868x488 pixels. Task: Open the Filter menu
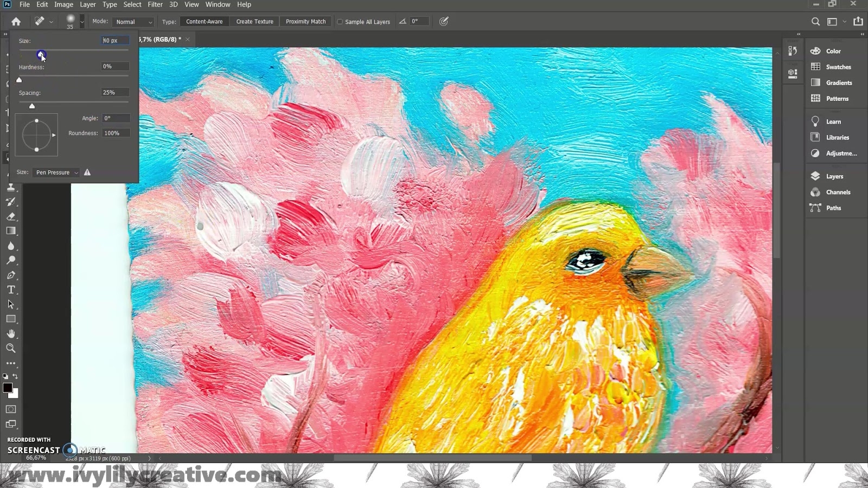click(155, 4)
